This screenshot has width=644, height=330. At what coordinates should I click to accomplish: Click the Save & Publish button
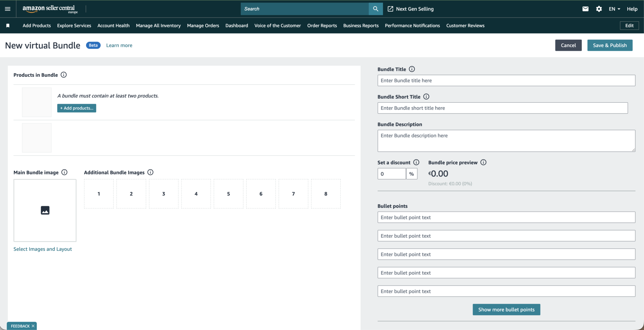click(x=610, y=45)
